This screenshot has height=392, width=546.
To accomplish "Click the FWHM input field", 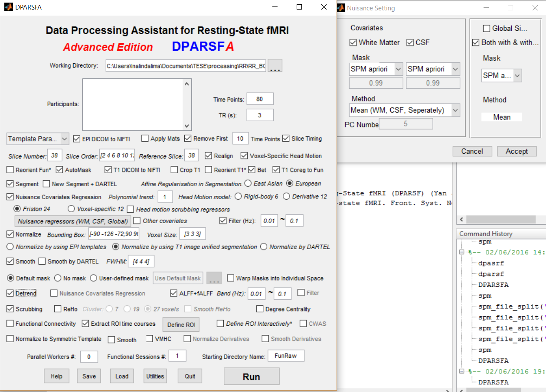I will tap(141, 261).
